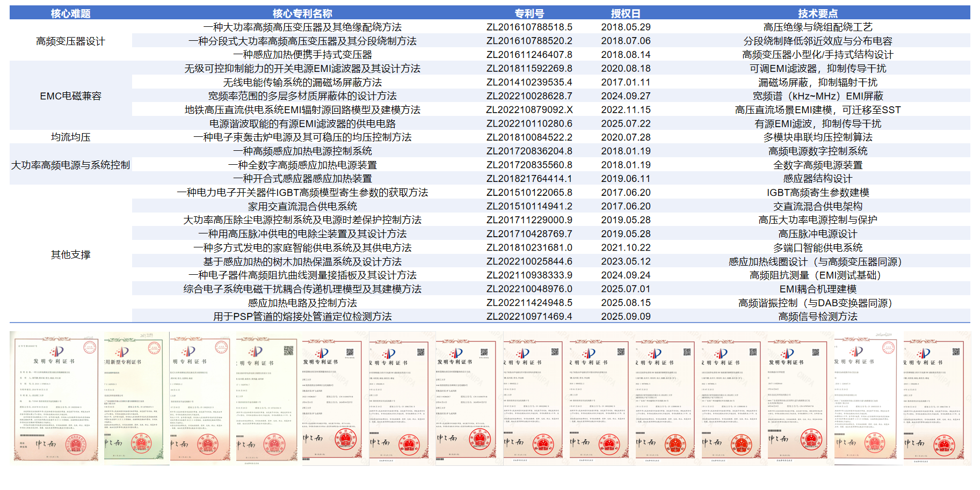The image size is (980, 490).
Task: Click key point 高压绝缘与绕组配绕工艺
Action: (x=818, y=27)
